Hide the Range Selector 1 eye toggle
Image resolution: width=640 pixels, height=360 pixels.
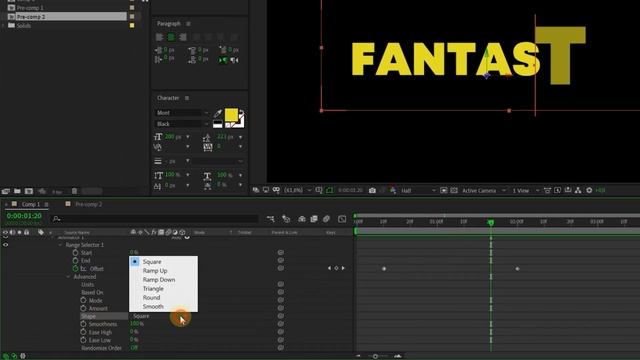click(6, 245)
